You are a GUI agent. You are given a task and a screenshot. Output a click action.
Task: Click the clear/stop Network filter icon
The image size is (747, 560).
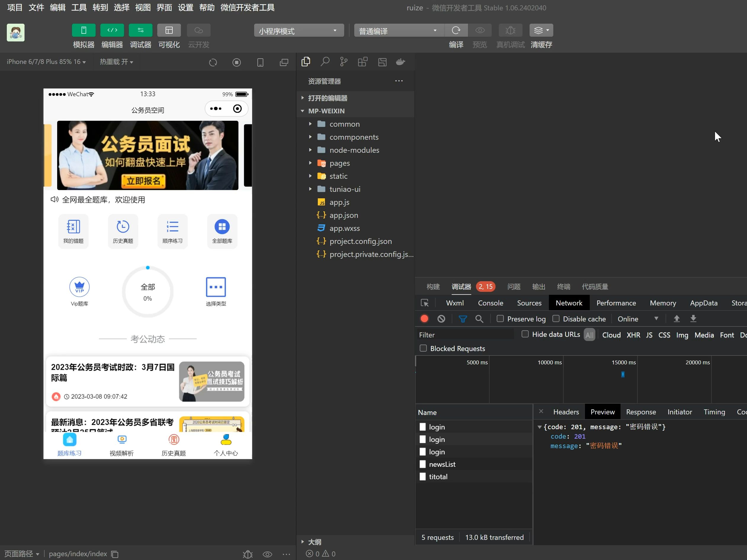click(x=442, y=319)
